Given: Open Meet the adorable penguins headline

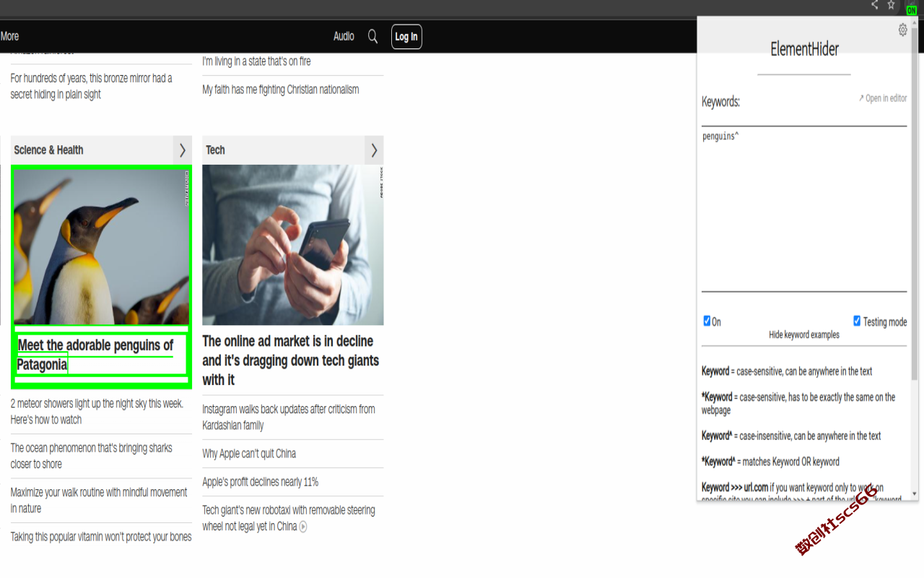Looking at the screenshot, I should 95,355.
